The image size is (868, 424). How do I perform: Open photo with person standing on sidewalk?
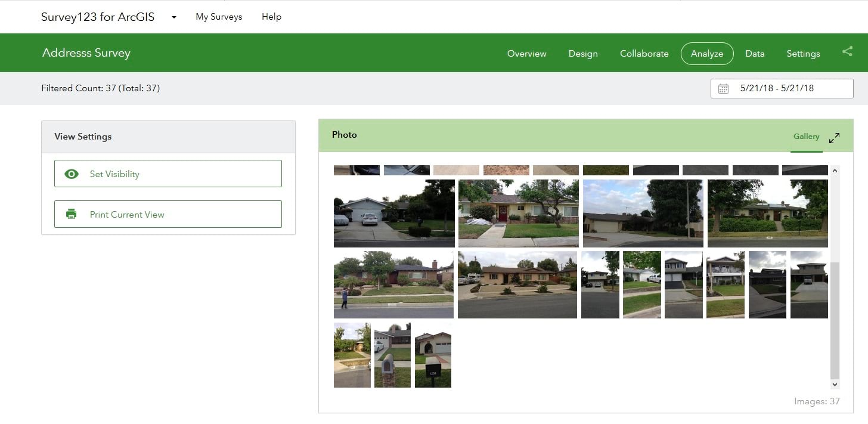click(x=393, y=284)
